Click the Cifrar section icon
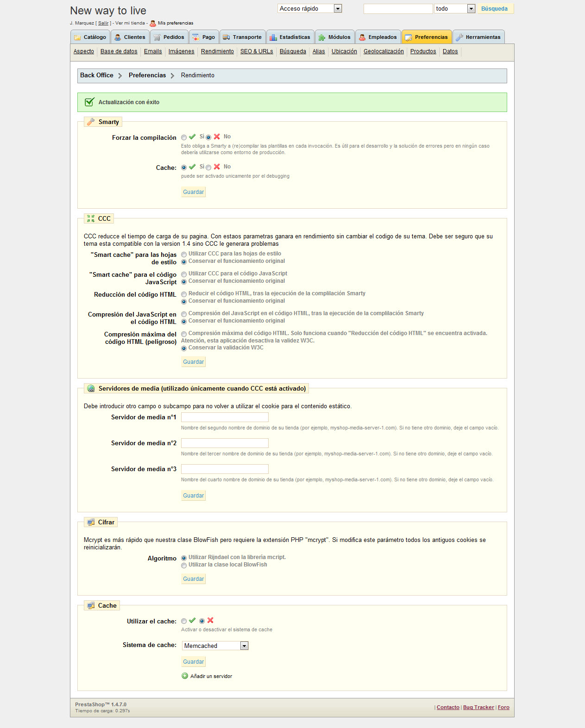Viewport: 585px width, 728px height. [91, 522]
